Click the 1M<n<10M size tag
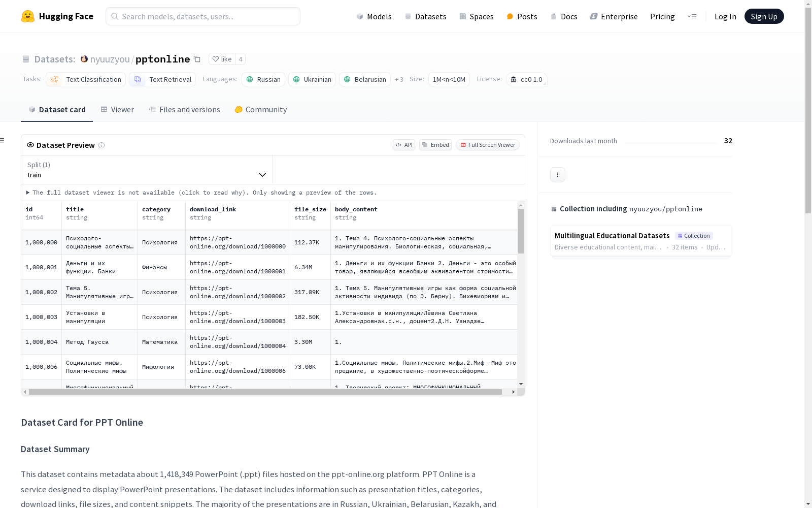This screenshot has height=508, width=812. tap(449, 79)
